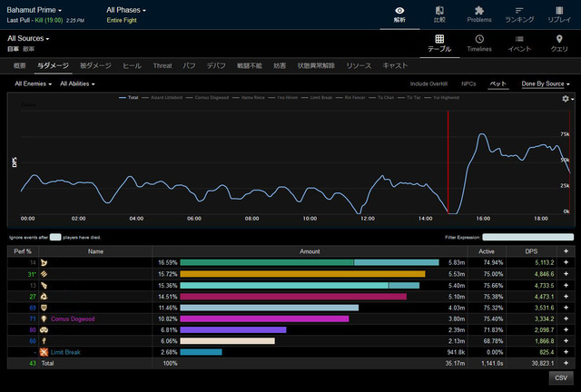The height and width of the screenshot is (392, 581).
Task: Toggle Limit Break in the chart legend
Action: click(x=317, y=98)
